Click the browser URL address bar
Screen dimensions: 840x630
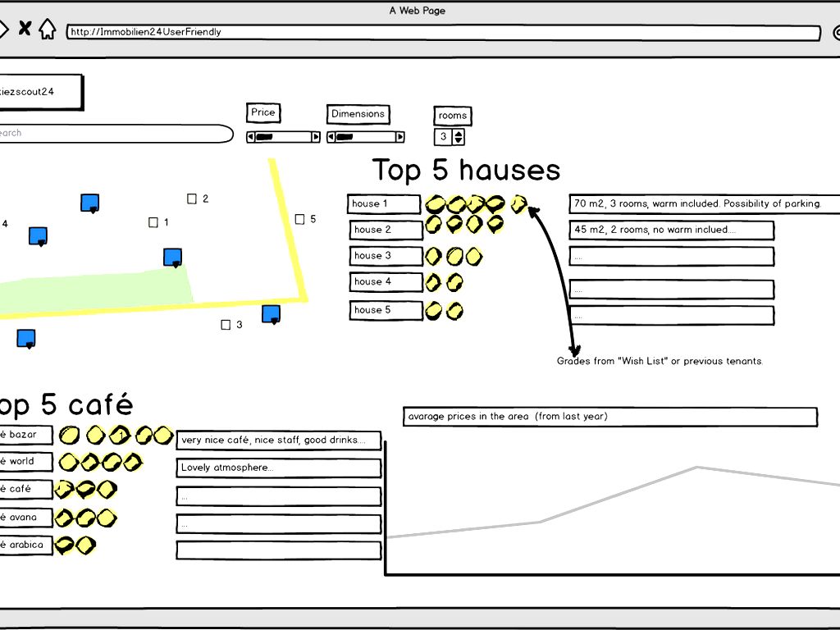pos(443,33)
